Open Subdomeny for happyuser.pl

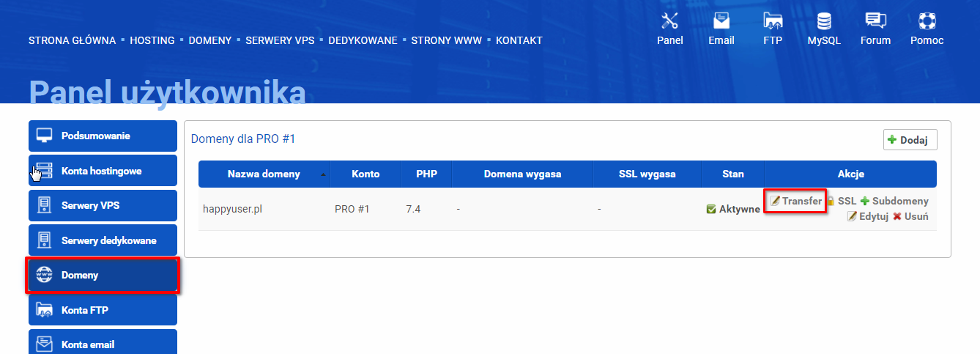pyautogui.click(x=894, y=201)
